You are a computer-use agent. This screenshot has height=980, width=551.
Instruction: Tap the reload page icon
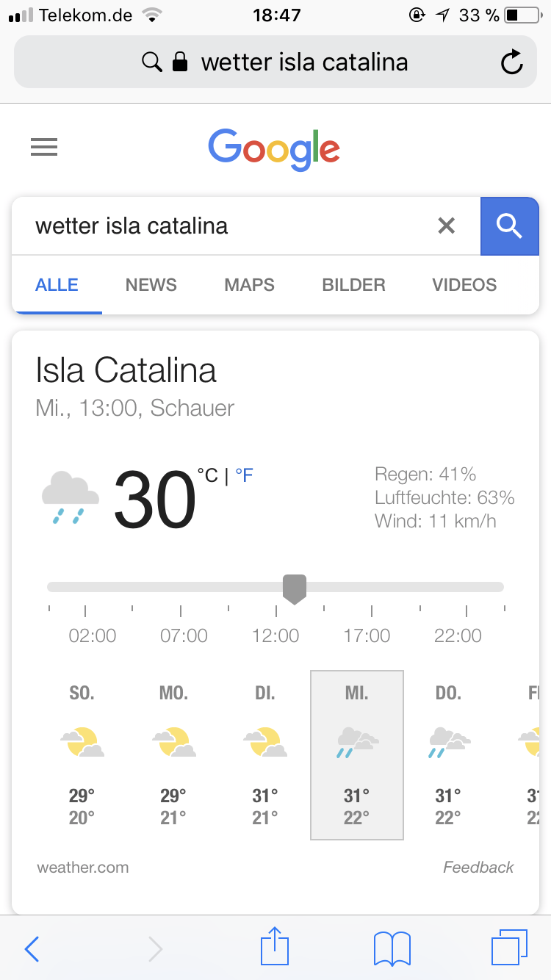coord(511,62)
